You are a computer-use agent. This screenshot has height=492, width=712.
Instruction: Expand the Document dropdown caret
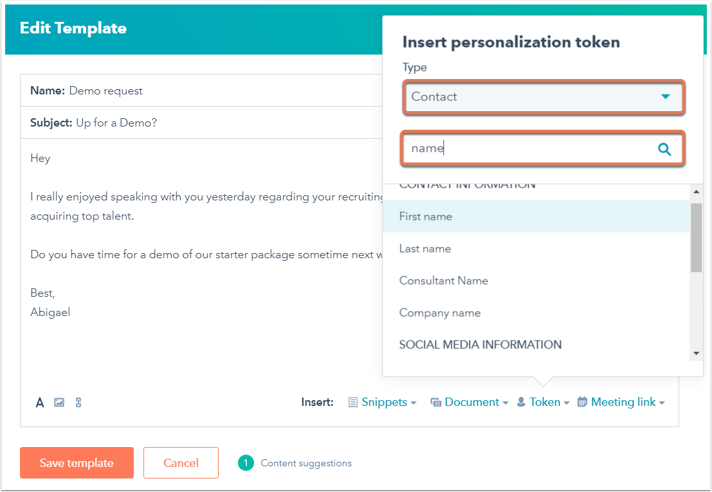click(505, 403)
